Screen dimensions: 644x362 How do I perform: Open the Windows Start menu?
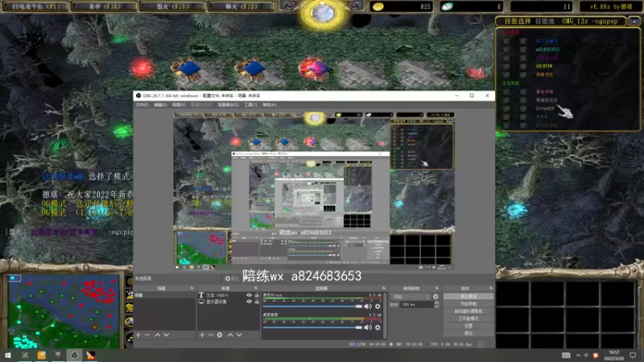[x=8, y=356]
